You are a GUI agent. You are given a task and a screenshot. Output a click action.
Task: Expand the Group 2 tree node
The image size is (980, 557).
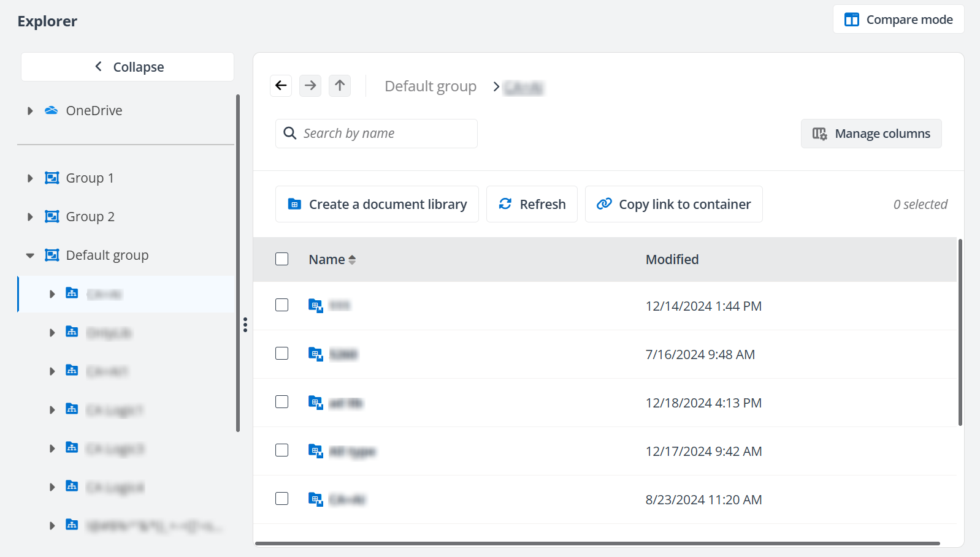point(30,217)
